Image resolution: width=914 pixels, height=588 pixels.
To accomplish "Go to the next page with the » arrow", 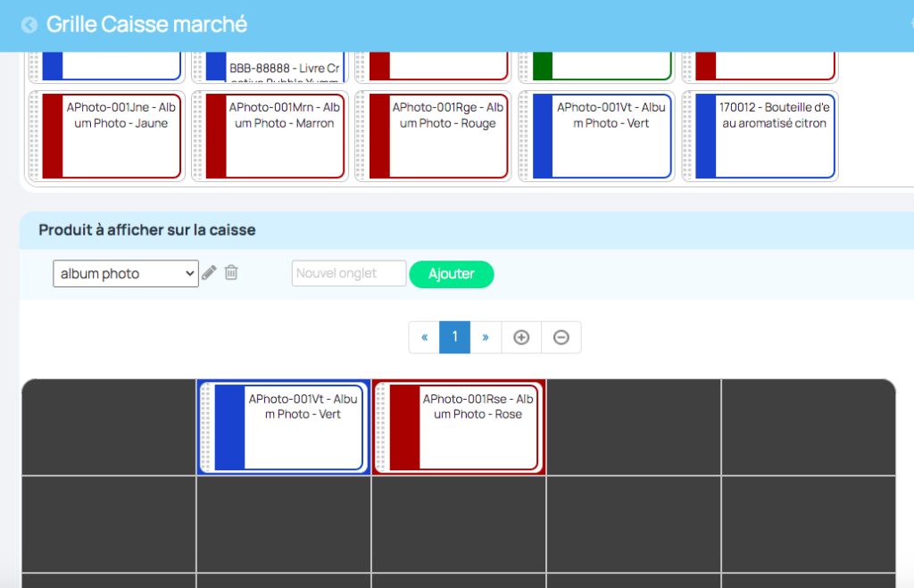I will click(485, 337).
